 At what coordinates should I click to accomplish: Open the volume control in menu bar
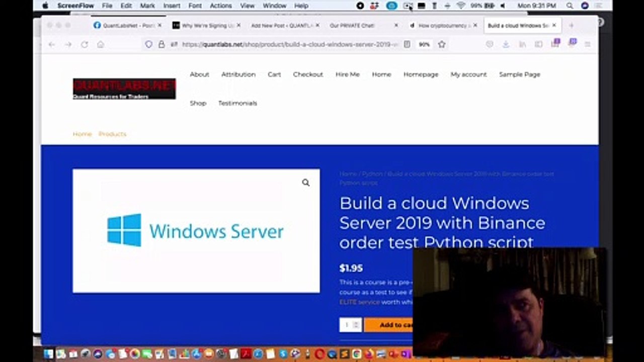pyautogui.click(x=503, y=6)
